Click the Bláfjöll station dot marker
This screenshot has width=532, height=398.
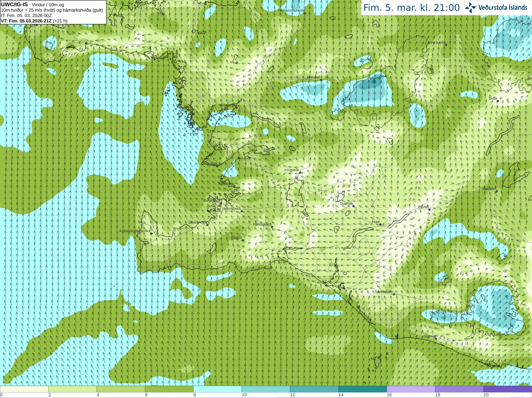click(242, 240)
